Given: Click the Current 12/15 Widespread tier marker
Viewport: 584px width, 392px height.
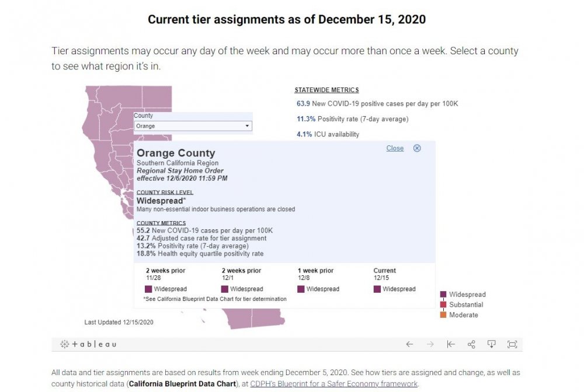Looking at the screenshot, I should [377, 289].
